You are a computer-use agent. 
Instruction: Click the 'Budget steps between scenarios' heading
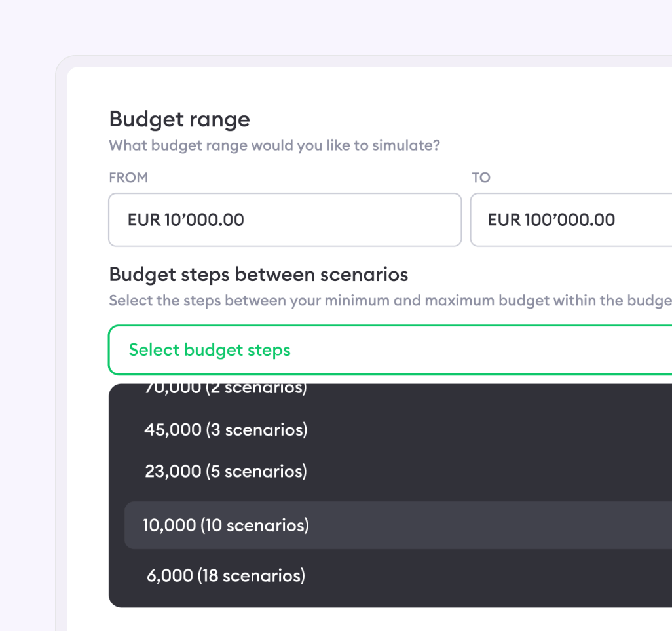point(259,274)
